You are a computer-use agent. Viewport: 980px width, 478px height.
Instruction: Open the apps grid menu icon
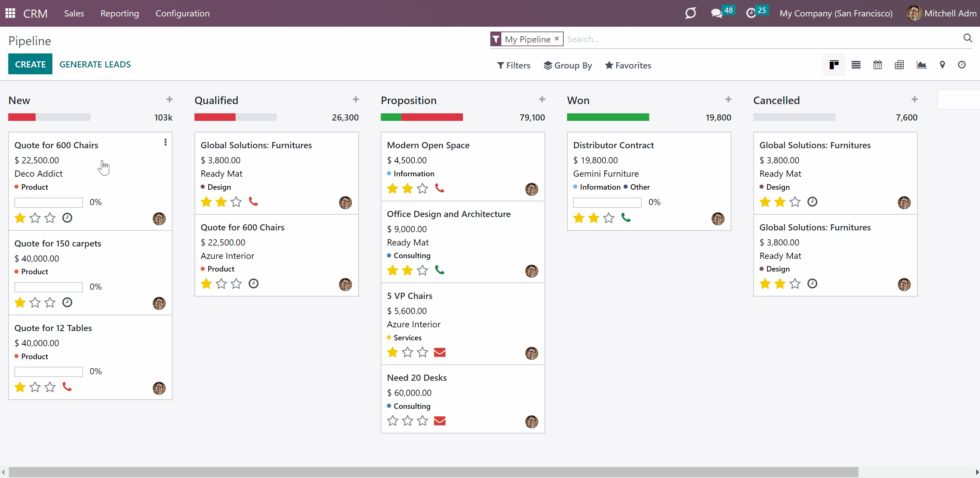pyautogui.click(x=10, y=13)
